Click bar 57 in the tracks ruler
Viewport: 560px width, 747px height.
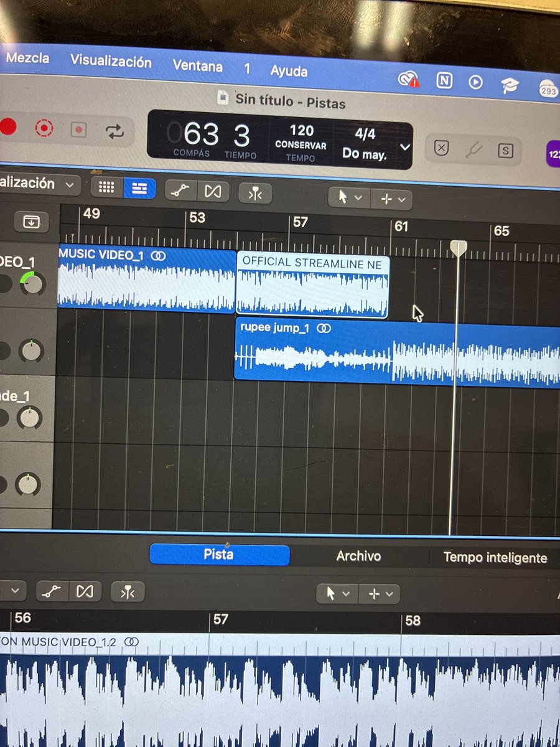(301, 222)
